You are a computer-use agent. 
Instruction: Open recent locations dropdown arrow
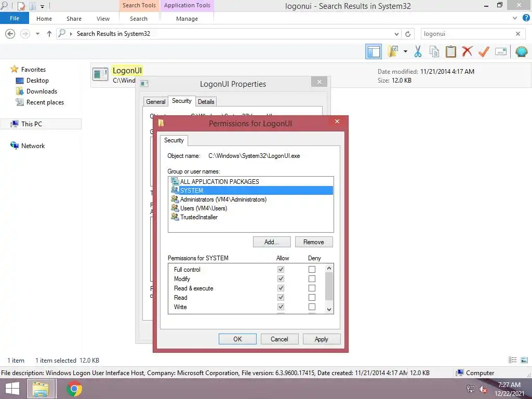click(x=37, y=34)
